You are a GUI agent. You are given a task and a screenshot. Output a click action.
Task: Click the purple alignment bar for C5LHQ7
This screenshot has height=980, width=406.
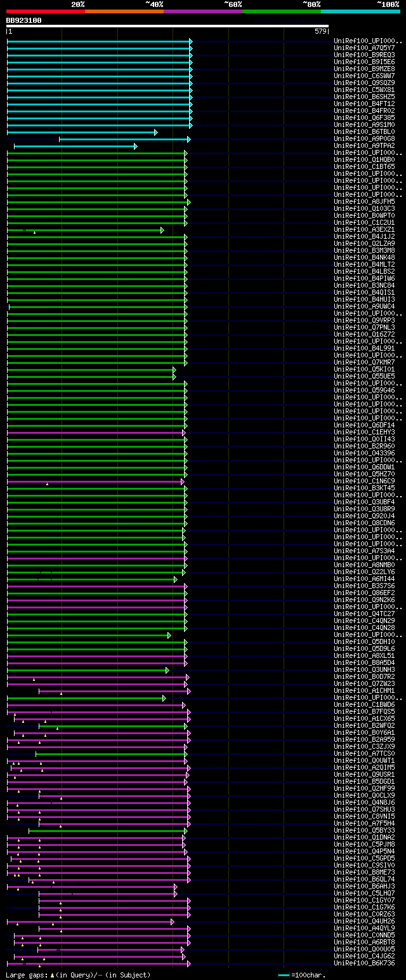click(108, 894)
